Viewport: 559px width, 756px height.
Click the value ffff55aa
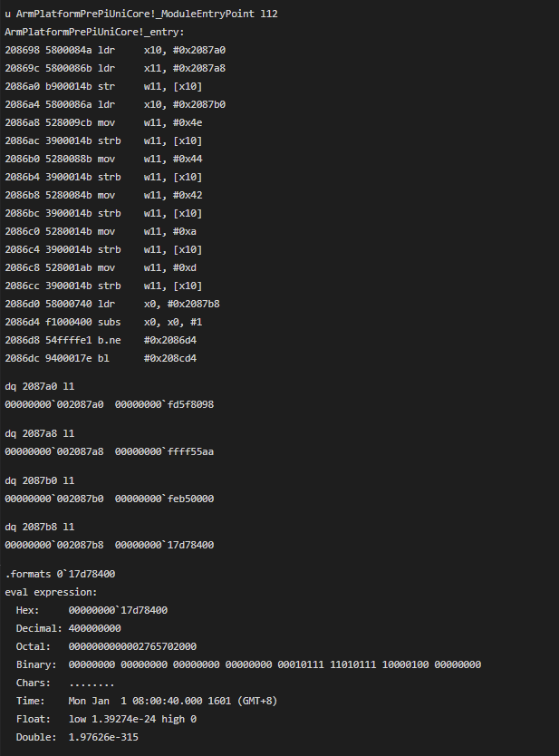point(190,451)
